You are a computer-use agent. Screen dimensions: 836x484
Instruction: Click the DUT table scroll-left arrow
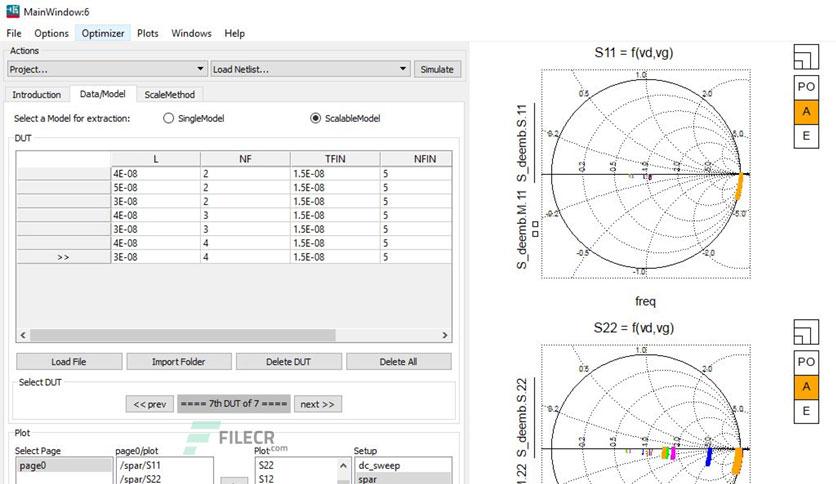(x=23, y=335)
